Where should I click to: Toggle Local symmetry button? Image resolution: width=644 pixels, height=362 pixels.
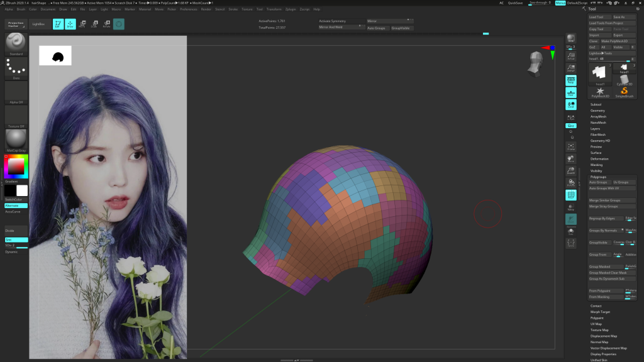pyautogui.click(x=571, y=105)
